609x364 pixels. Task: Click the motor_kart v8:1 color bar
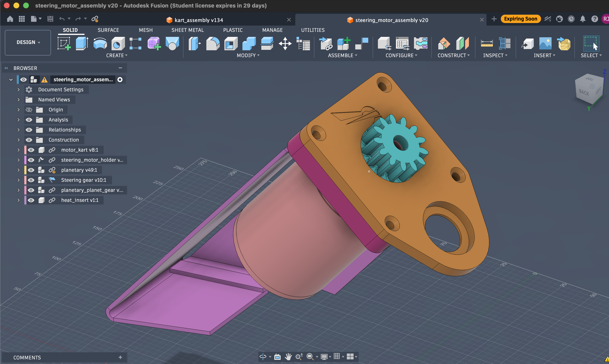tap(25, 150)
